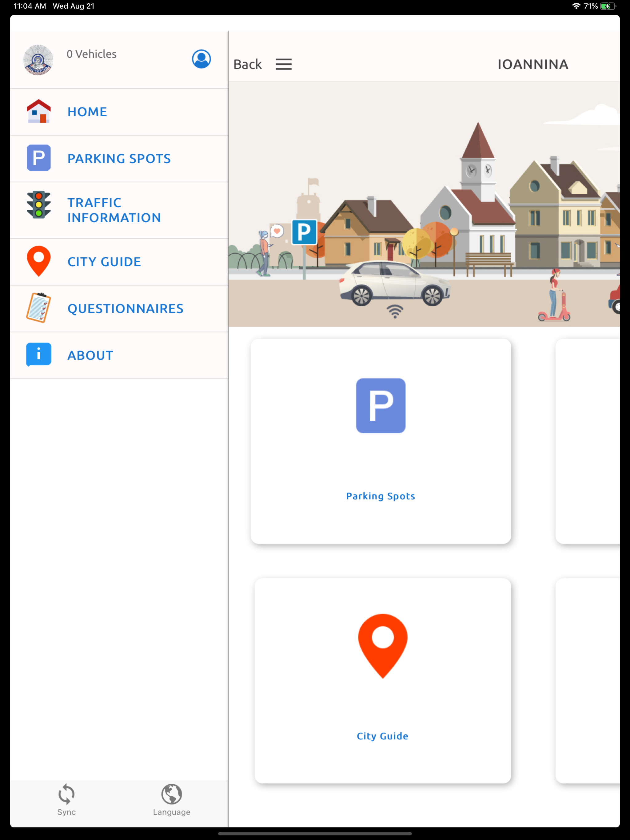Screen dimensions: 630x840
Task: Check the Wi-Fi status icon
Action: pos(576,6)
